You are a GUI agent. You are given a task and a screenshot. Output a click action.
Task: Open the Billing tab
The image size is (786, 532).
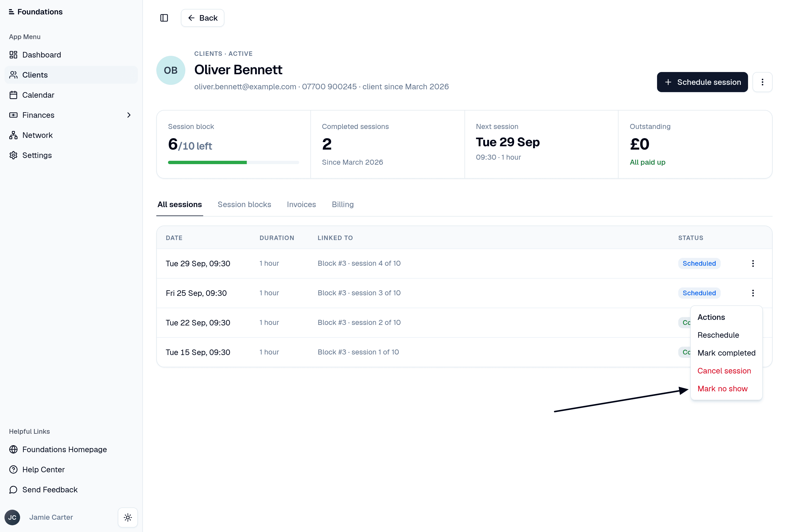pos(342,204)
